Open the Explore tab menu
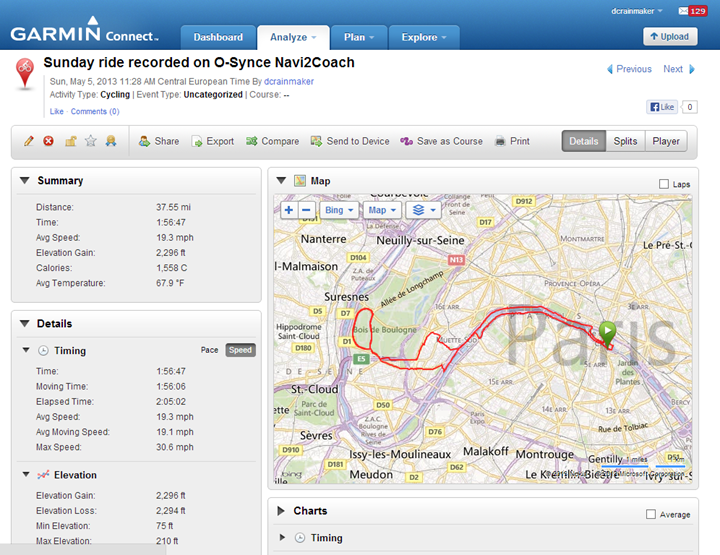This screenshot has width=720, height=555. [424, 37]
